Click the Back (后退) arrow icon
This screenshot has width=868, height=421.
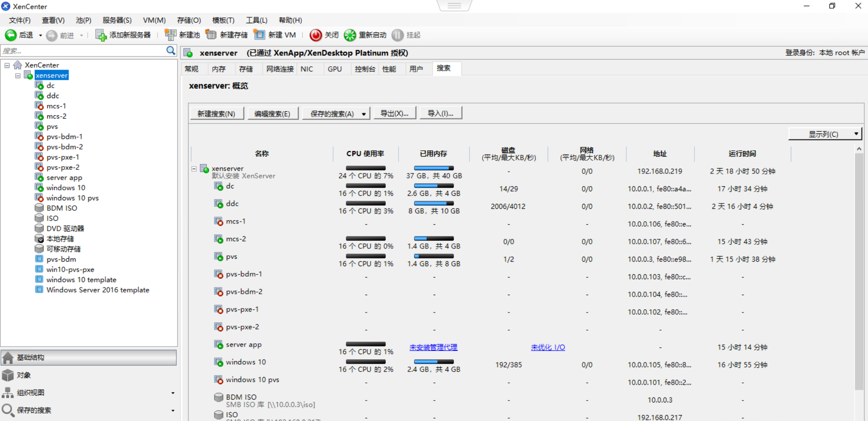tap(10, 35)
